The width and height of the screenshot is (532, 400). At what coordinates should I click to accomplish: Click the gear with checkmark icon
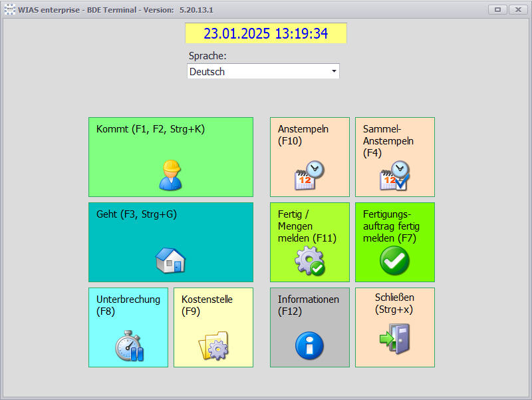click(x=309, y=261)
